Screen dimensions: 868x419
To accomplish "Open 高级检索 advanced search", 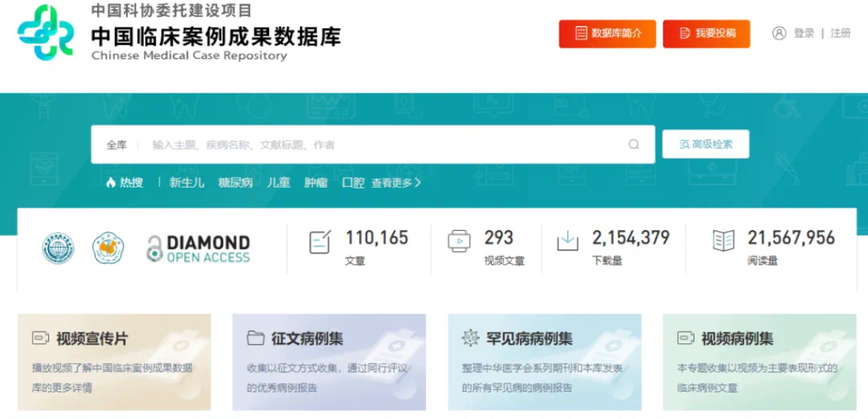I will coord(706,144).
